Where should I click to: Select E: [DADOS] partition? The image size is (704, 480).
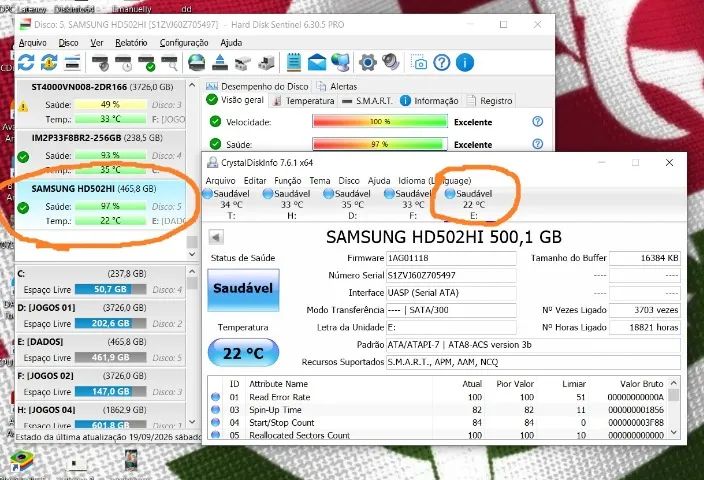click(100, 350)
